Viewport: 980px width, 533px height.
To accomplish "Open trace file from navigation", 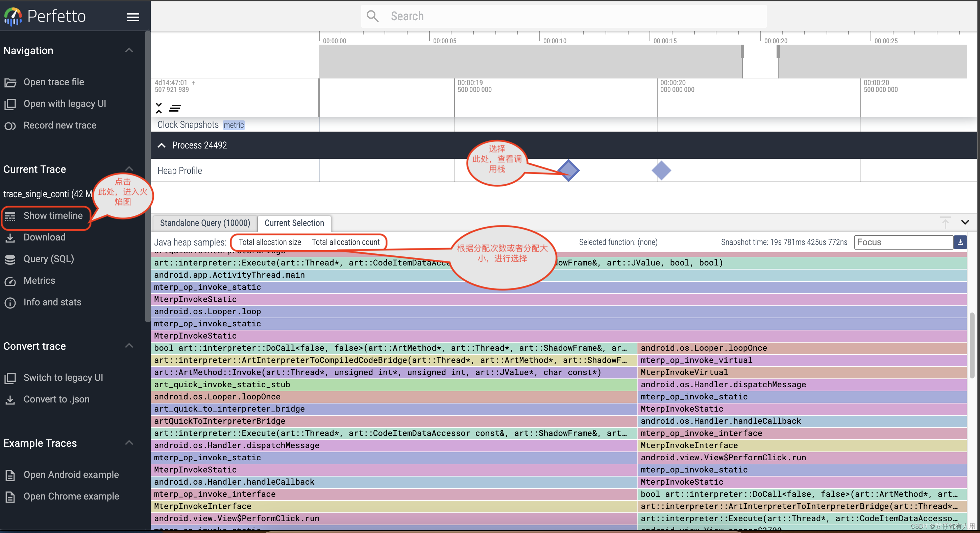I will click(x=54, y=82).
